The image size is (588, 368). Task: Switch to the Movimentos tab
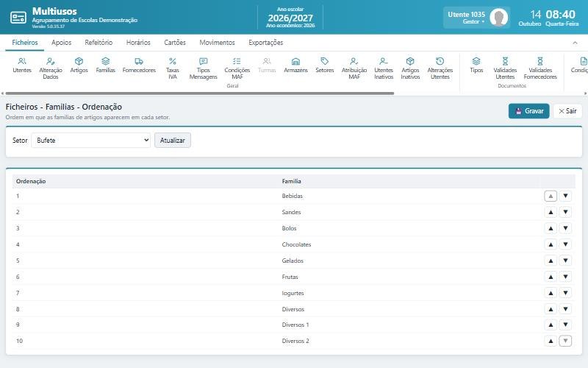(217, 43)
